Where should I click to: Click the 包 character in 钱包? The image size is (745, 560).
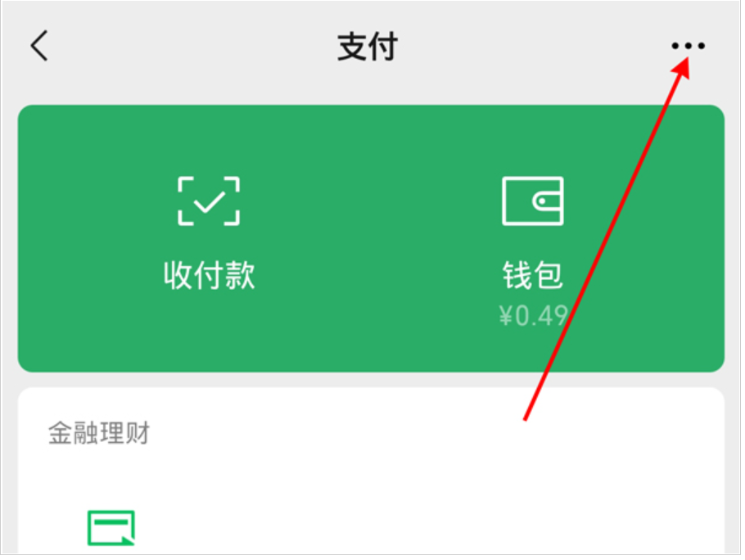pos(549,275)
